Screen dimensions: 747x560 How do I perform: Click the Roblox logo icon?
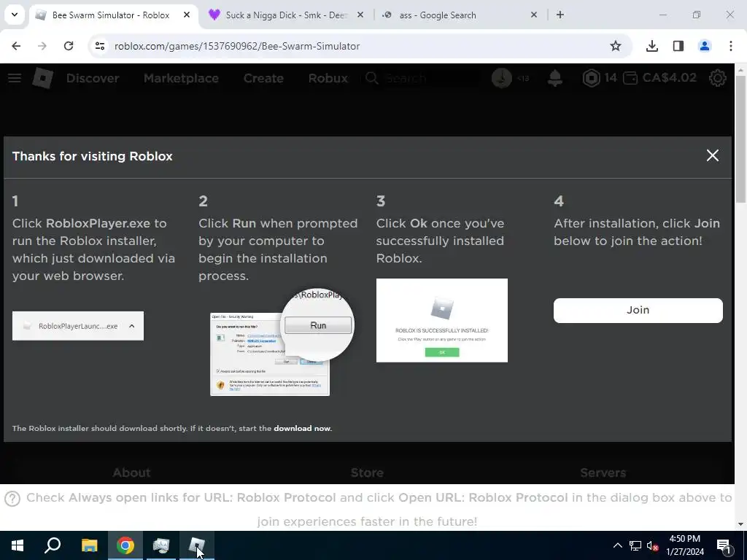[x=42, y=78]
